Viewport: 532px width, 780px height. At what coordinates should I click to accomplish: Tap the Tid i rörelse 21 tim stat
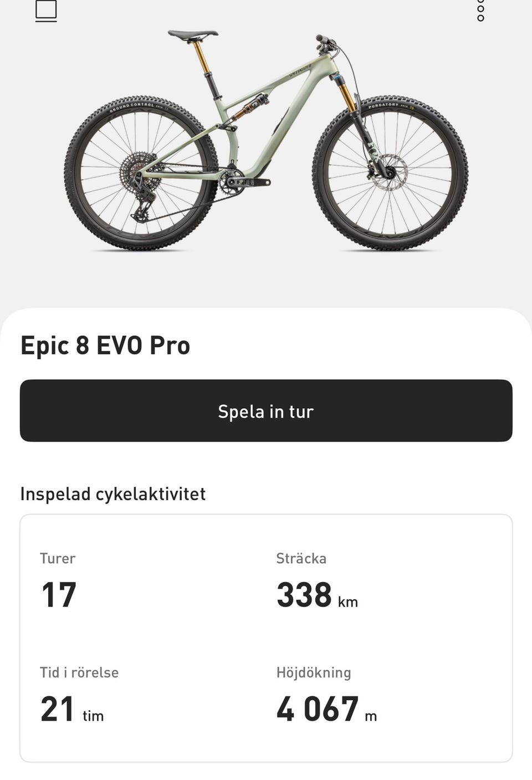pyautogui.click(x=79, y=696)
